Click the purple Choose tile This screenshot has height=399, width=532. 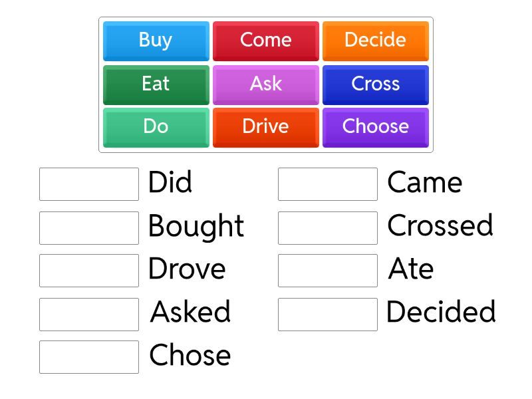pyautogui.click(x=375, y=126)
